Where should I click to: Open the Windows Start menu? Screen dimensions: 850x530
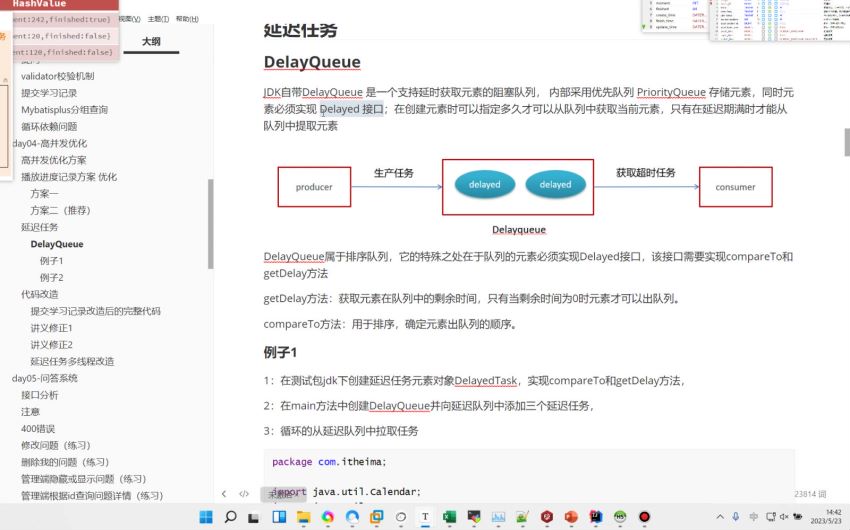tap(206, 517)
